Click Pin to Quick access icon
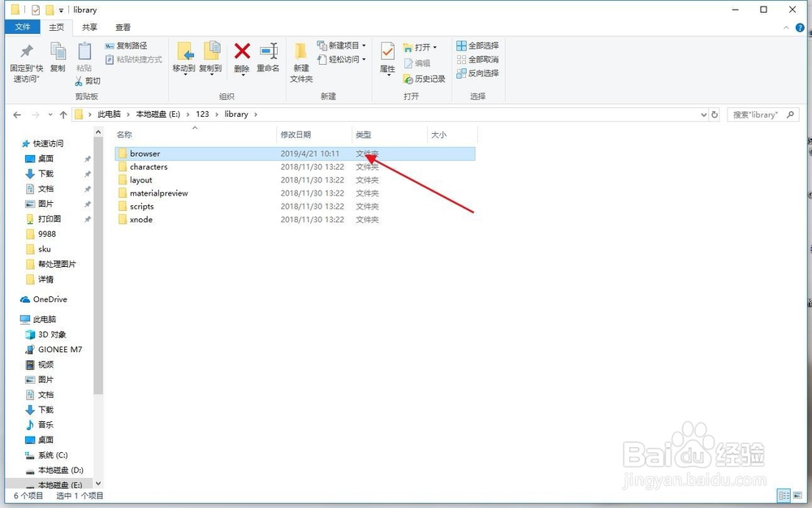Viewport: 812px width, 508px height. [x=27, y=52]
